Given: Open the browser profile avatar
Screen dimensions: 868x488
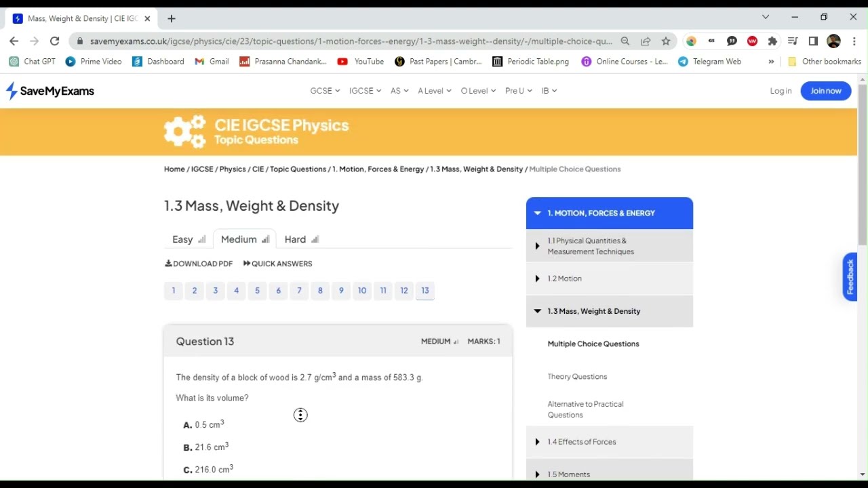Looking at the screenshot, I should [834, 41].
